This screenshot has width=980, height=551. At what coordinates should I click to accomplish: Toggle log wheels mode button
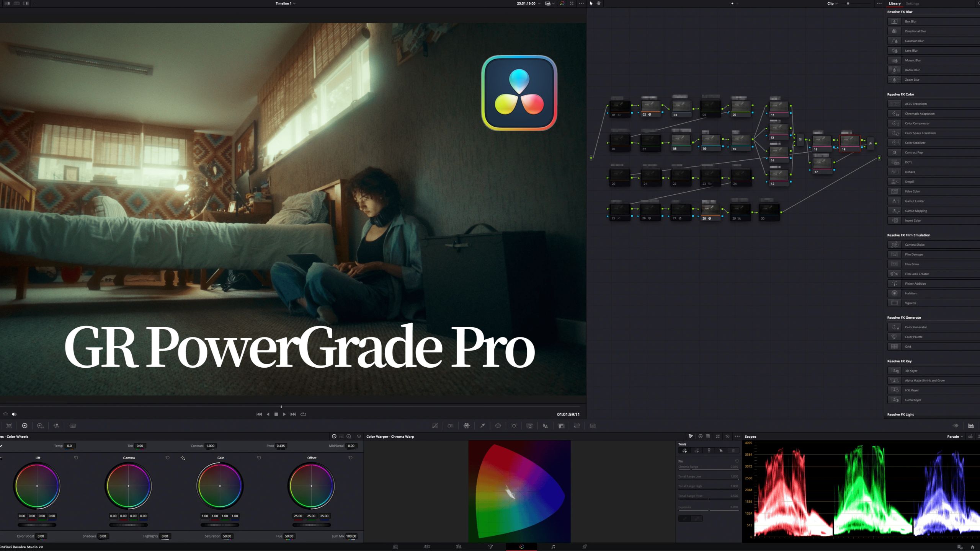[349, 436]
